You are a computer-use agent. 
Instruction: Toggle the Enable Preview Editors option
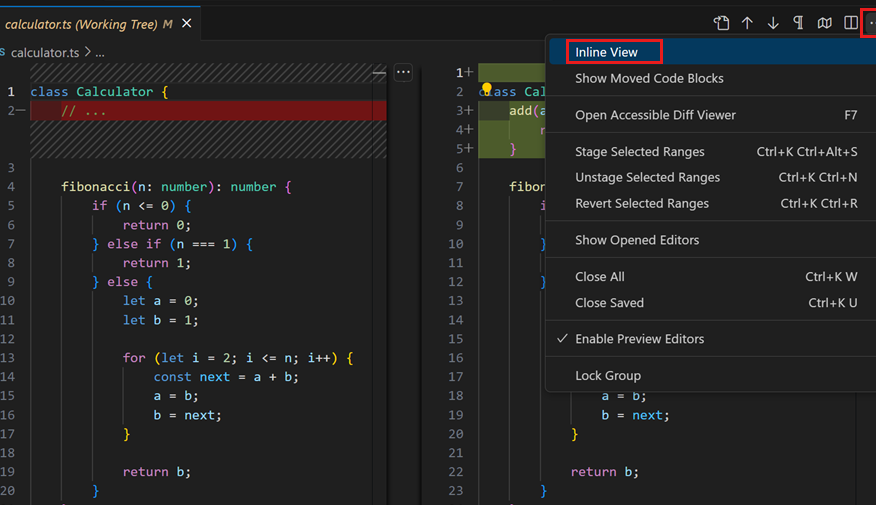(639, 339)
